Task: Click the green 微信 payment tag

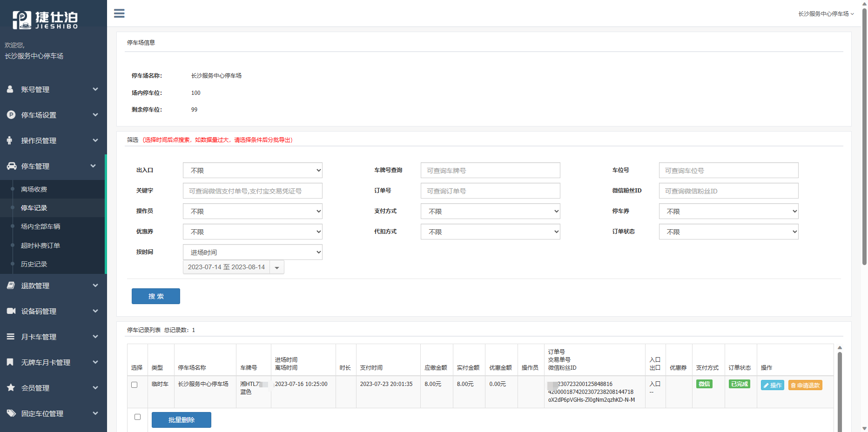Action: [x=705, y=384]
